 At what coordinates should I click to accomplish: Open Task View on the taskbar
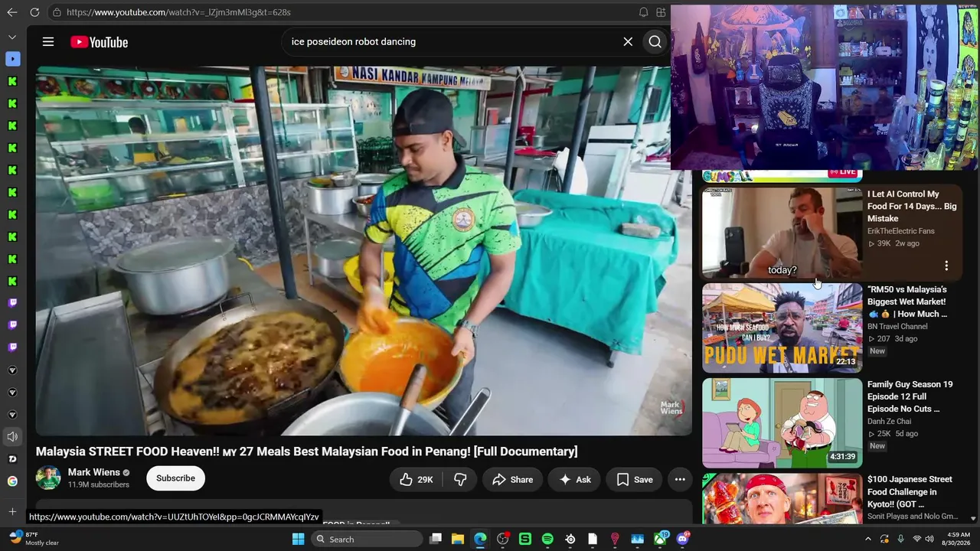436,540
